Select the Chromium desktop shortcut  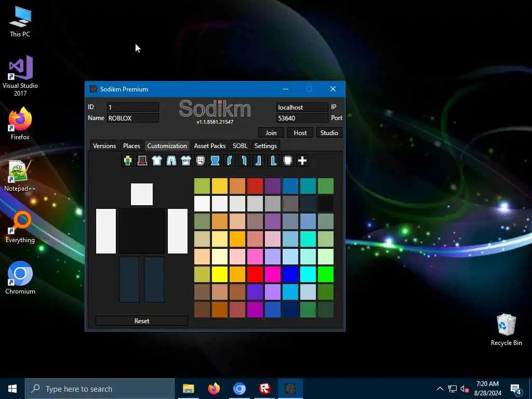coord(20,278)
